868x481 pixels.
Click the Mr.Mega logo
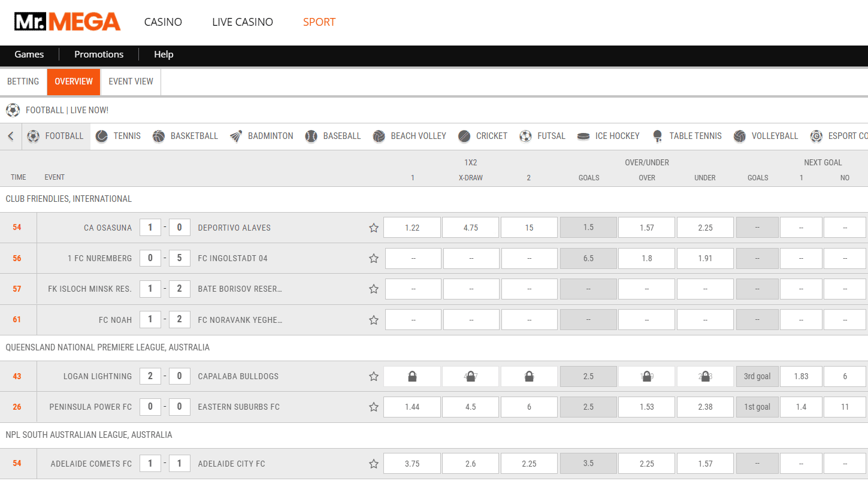tap(67, 22)
